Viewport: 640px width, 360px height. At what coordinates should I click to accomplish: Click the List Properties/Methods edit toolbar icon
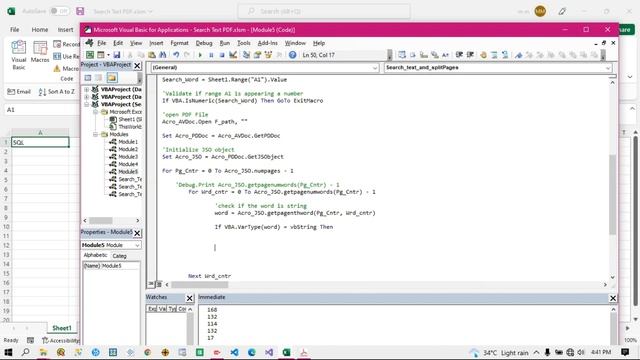pyautogui.click(x=402, y=55)
